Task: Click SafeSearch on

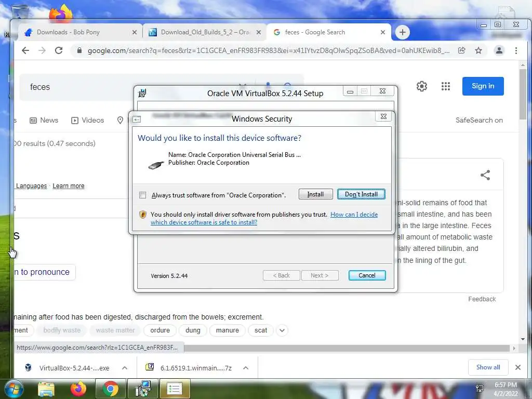Action: 479,120
